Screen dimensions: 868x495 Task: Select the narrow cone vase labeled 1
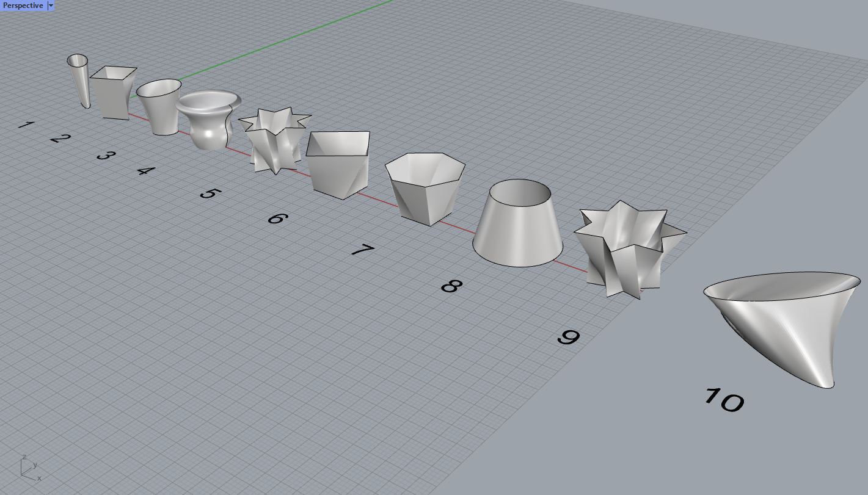(x=79, y=81)
